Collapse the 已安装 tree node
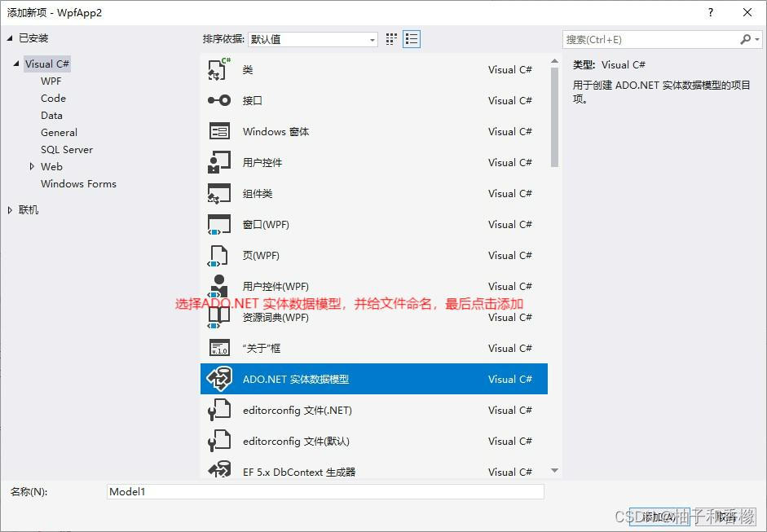This screenshot has width=767, height=532. pyautogui.click(x=10, y=38)
